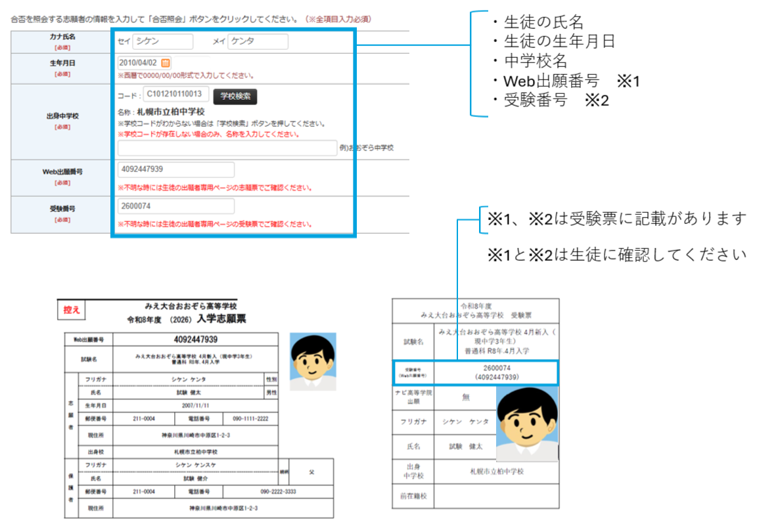The height and width of the screenshot is (532, 757).
Task: Click the student photo on the 入学志願票
Action: 312,363
